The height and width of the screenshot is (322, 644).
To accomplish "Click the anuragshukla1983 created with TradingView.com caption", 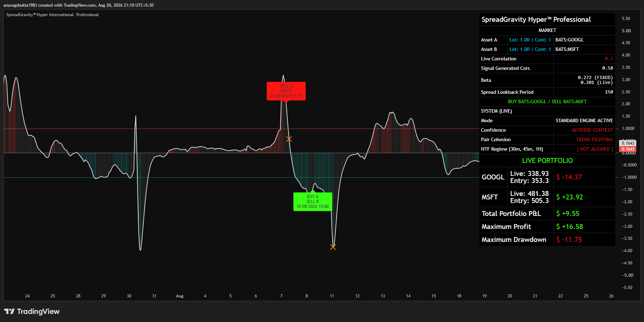I will [x=78, y=5].
